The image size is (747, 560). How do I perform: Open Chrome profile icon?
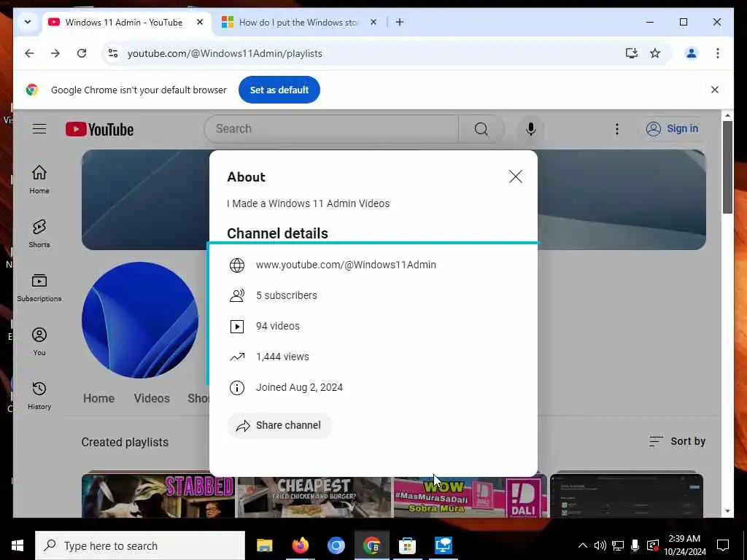click(692, 53)
